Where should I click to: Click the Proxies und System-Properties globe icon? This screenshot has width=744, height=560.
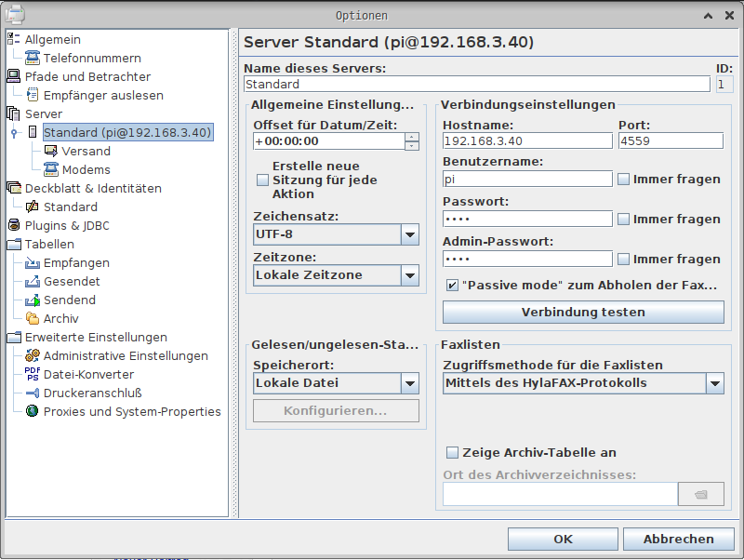pyautogui.click(x=33, y=411)
